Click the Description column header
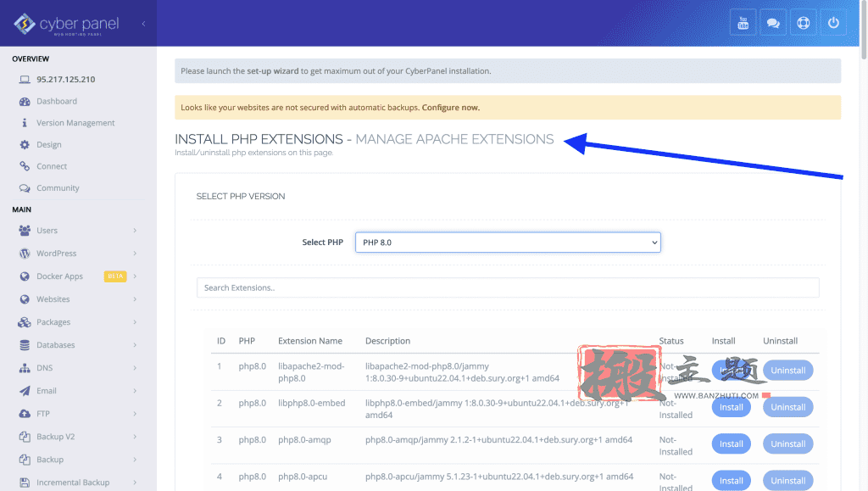The width and height of the screenshot is (868, 491). point(387,341)
